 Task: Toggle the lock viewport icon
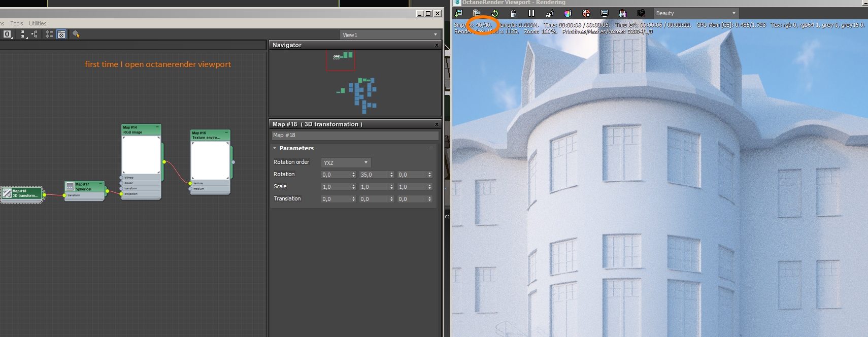(x=513, y=13)
